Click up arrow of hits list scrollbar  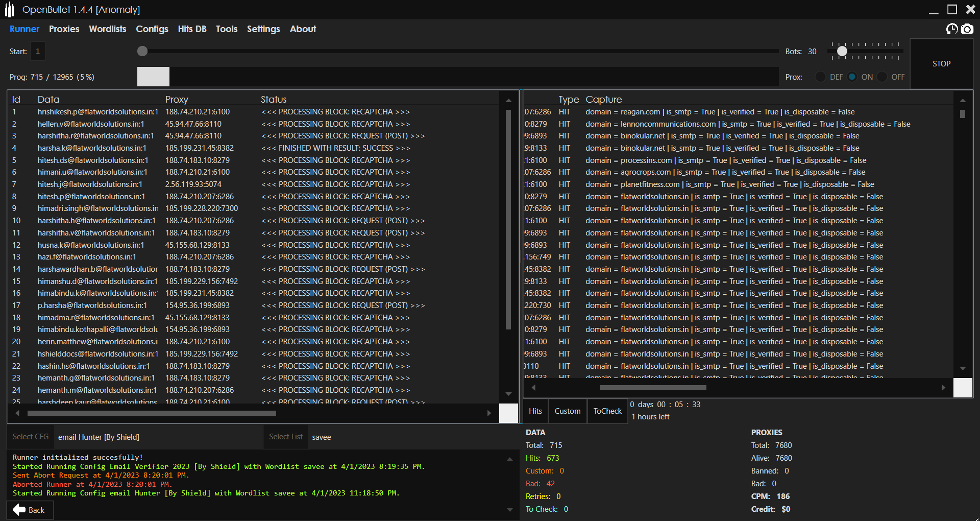coord(963,101)
